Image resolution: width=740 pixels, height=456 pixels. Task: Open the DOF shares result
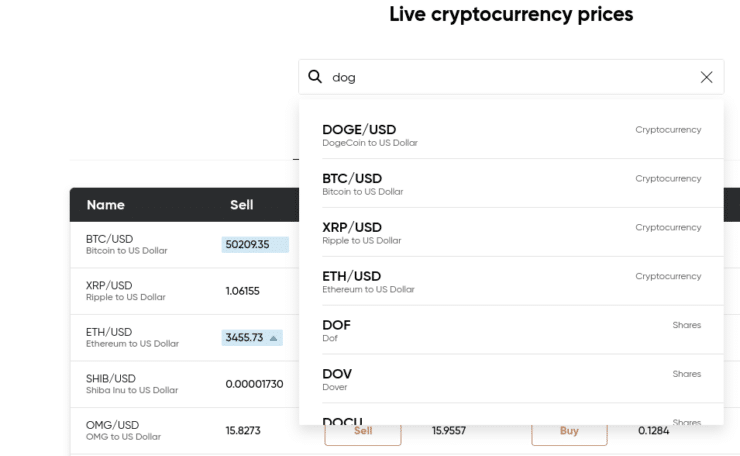click(512, 330)
